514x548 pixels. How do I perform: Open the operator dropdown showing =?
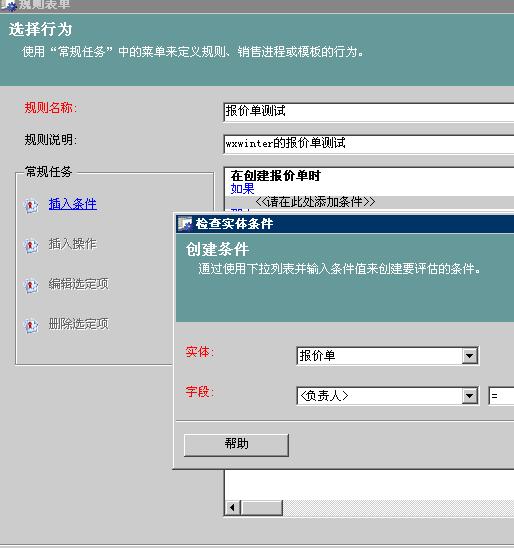501,396
